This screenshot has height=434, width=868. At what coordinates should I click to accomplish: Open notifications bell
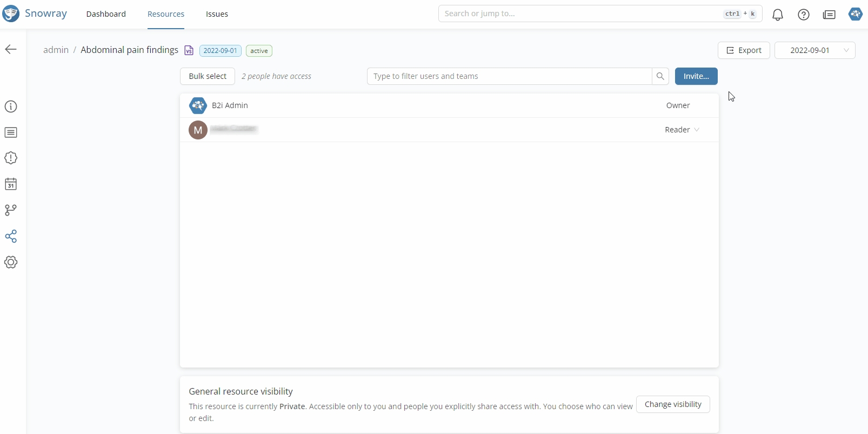pyautogui.click(x=778, y=15)
